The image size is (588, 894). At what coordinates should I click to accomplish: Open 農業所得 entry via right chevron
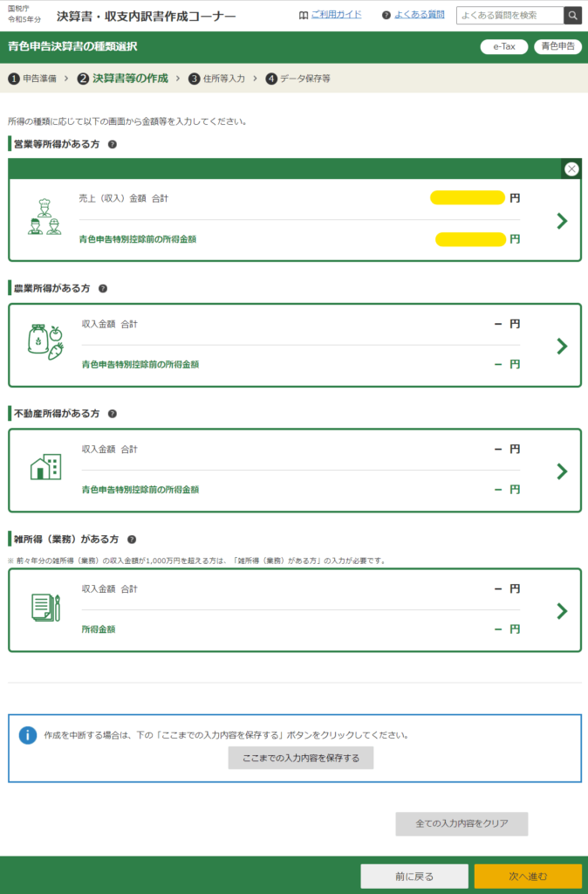click(x=562, y=346)
